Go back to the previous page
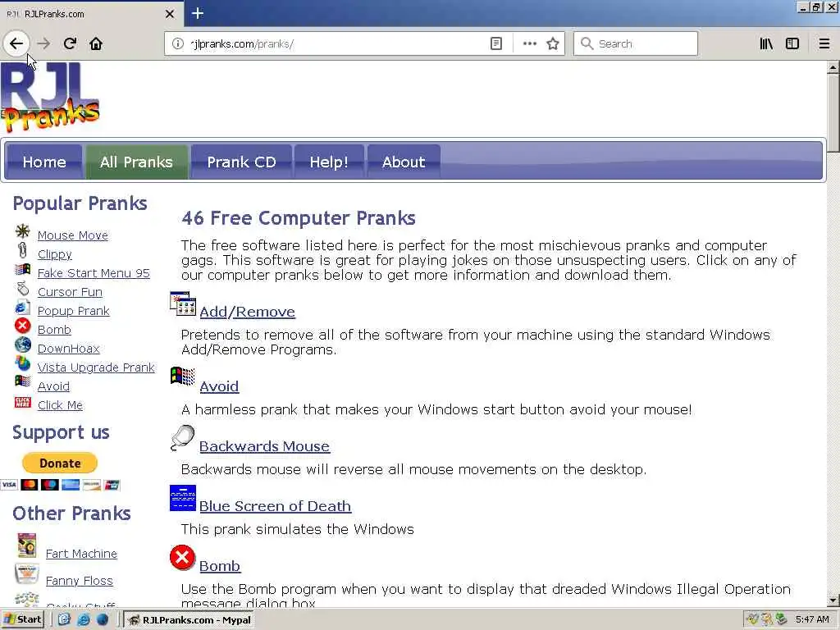This screenshot has width=840, height=630. click(x=16, y=43)
